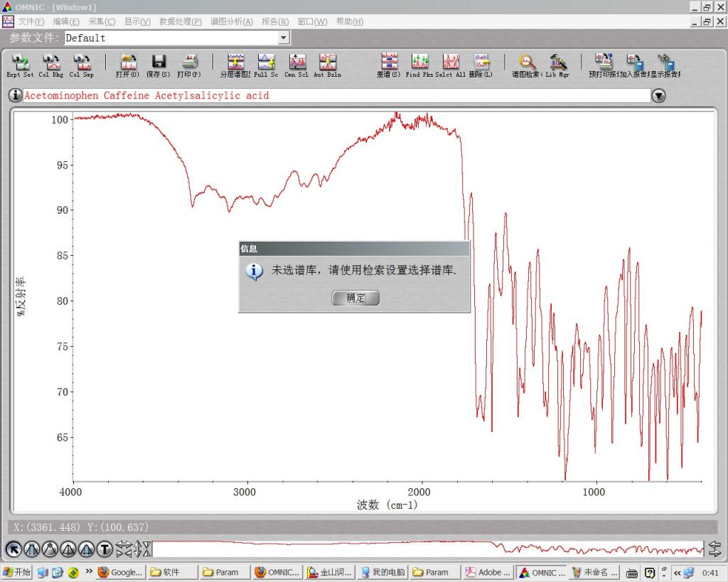Select the peak area tool, fifth palette icon
The width and height of the screenshot is (728, 582).
click(86, 549)
